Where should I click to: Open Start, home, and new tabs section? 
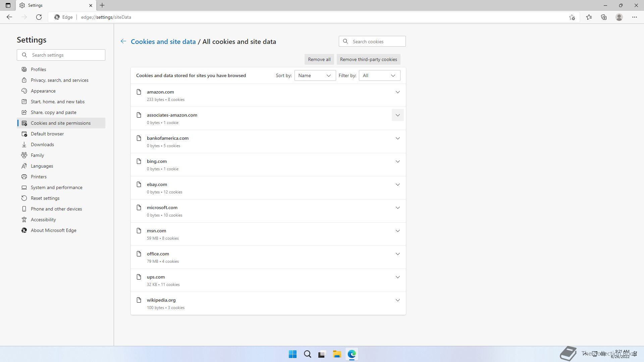pyautogui.click(x=61, y=102)
